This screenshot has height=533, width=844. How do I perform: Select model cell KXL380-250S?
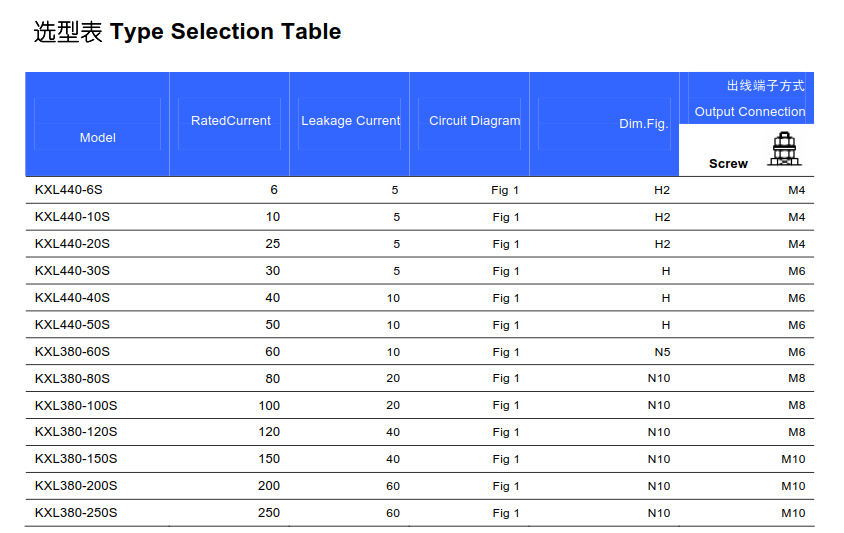coord(76,513)
